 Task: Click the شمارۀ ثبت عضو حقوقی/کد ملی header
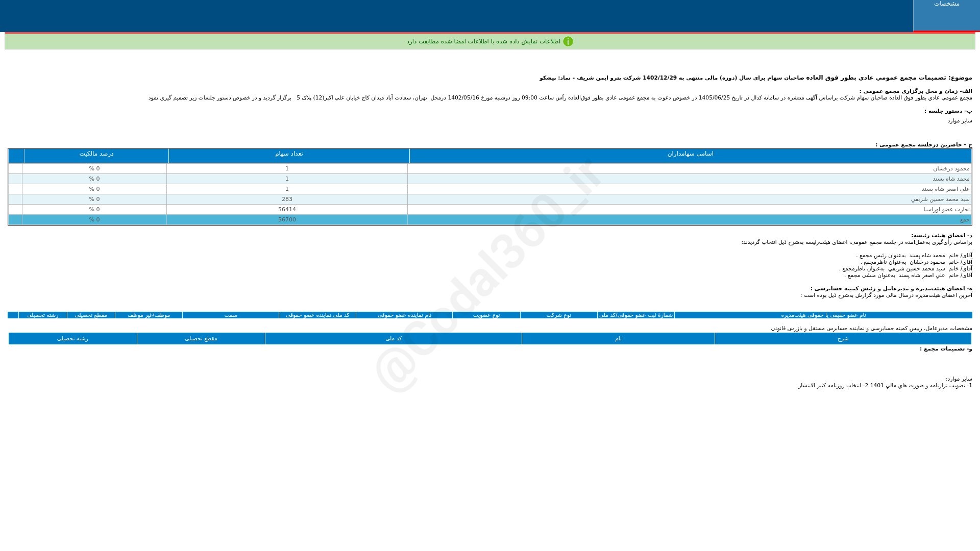[x=636, y=315]
